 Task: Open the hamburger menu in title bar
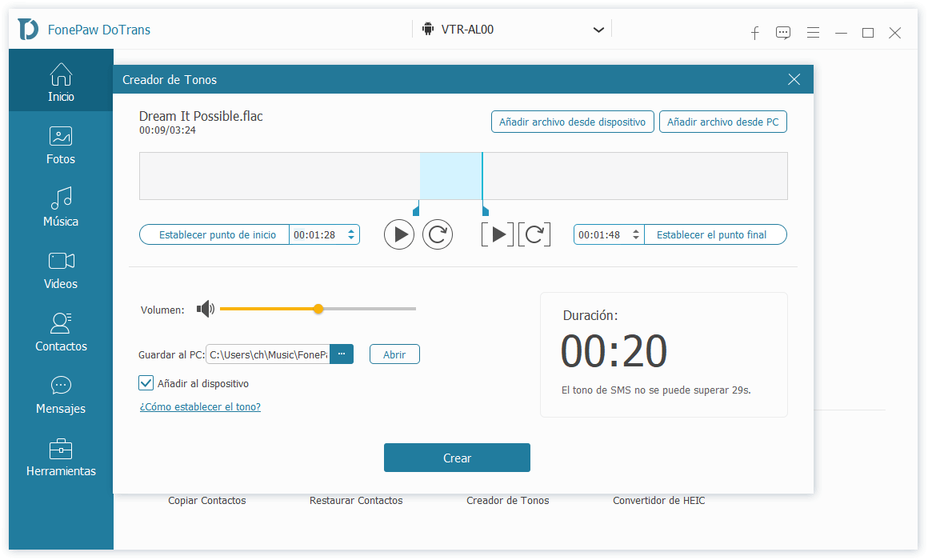click(813, 33)
